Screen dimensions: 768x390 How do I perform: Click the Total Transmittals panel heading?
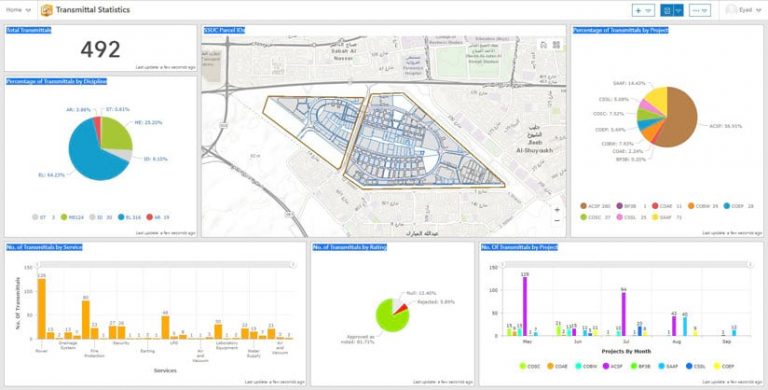(x=29, y=30)
